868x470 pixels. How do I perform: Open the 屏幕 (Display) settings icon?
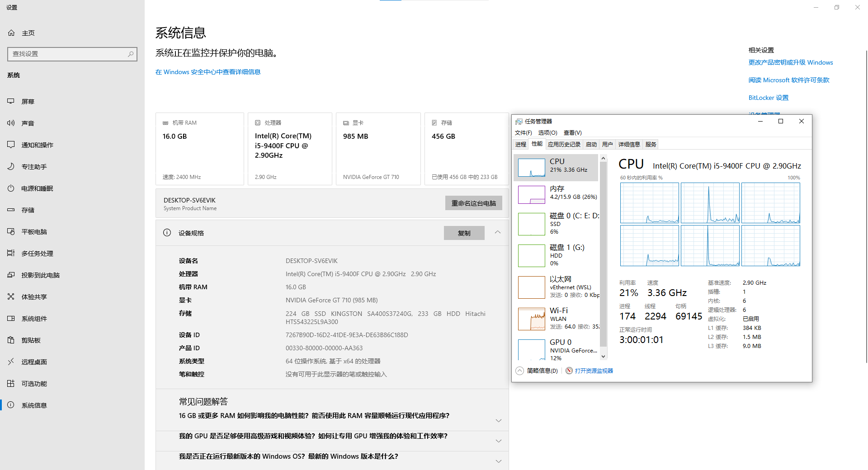pos(11,101)
